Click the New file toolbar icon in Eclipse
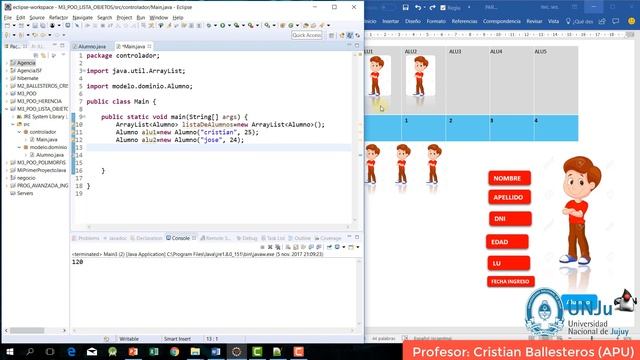Viewport: 640px width, 360px height. [x=7, y=25]
